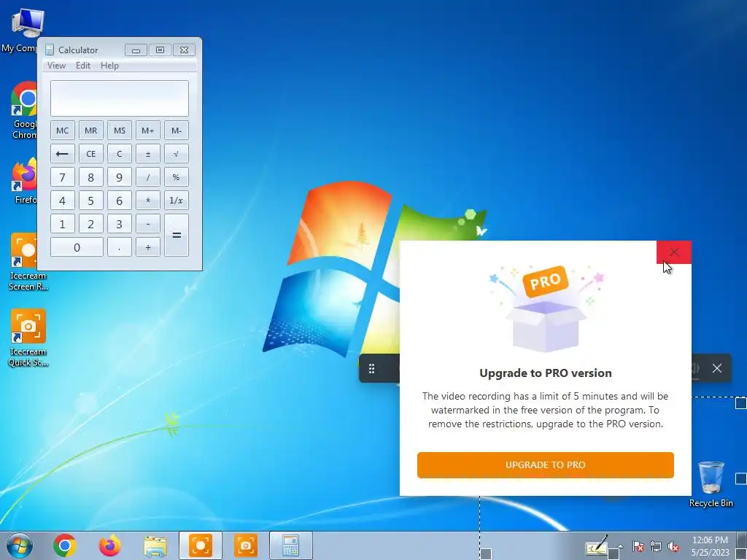Viewport: 747px width, 560px height.
Task: Click the MC memory clear key
Action: [x=63, y=131]
